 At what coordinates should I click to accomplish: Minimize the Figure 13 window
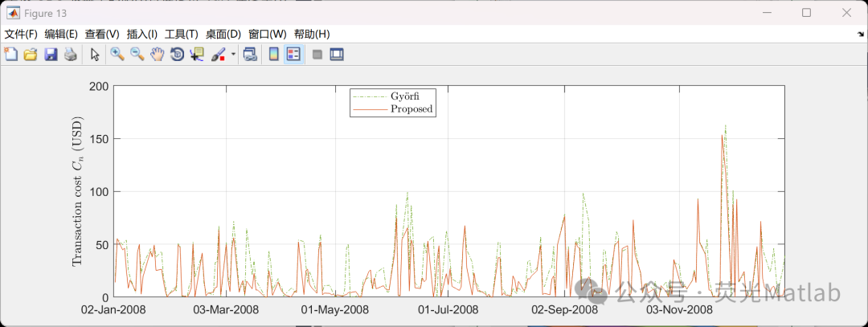[x=767, y=13]
